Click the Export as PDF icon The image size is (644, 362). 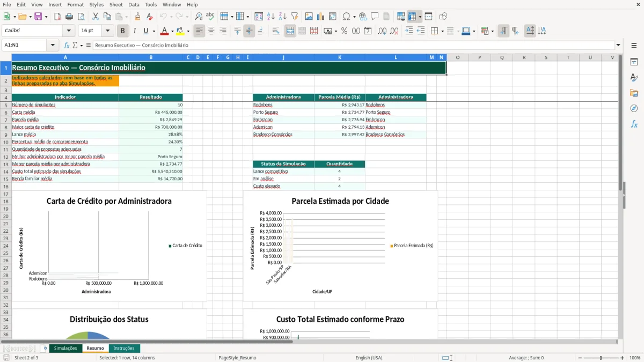click(x=57, y=17)
